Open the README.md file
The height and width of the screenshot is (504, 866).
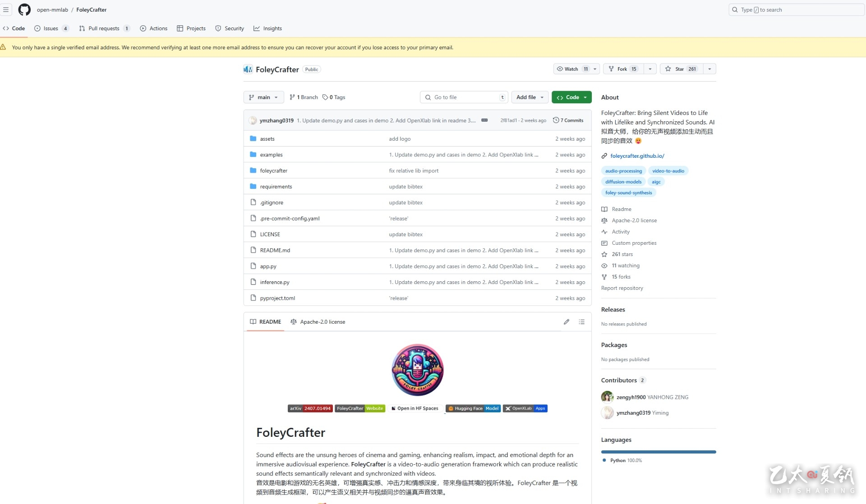click(275, 250)
